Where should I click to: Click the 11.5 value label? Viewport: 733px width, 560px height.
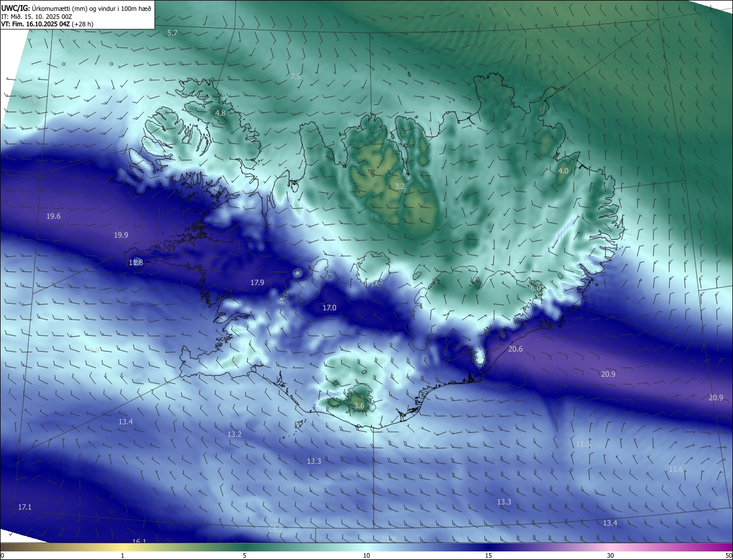coord(583,444)
